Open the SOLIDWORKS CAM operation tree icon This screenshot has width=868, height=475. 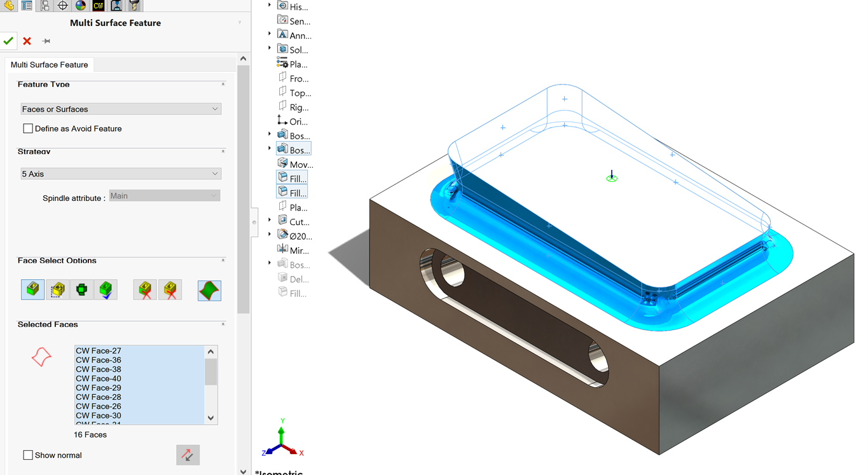coord(116,6)
